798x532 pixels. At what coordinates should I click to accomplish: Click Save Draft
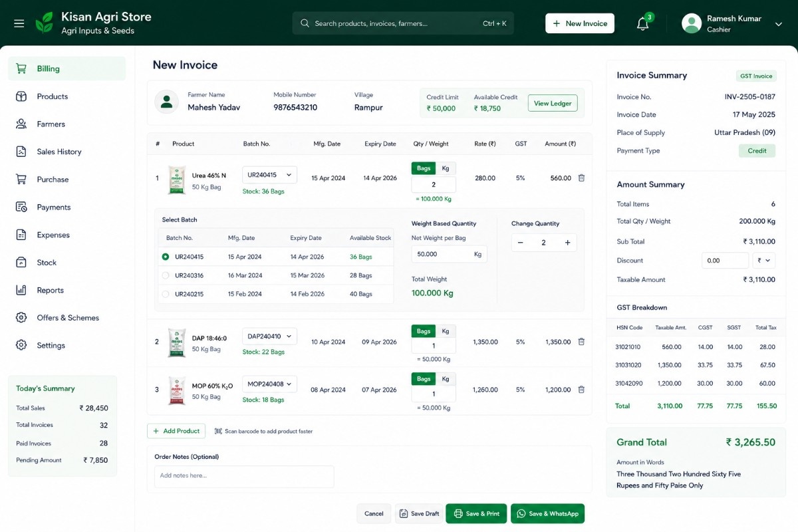(419, 513)
